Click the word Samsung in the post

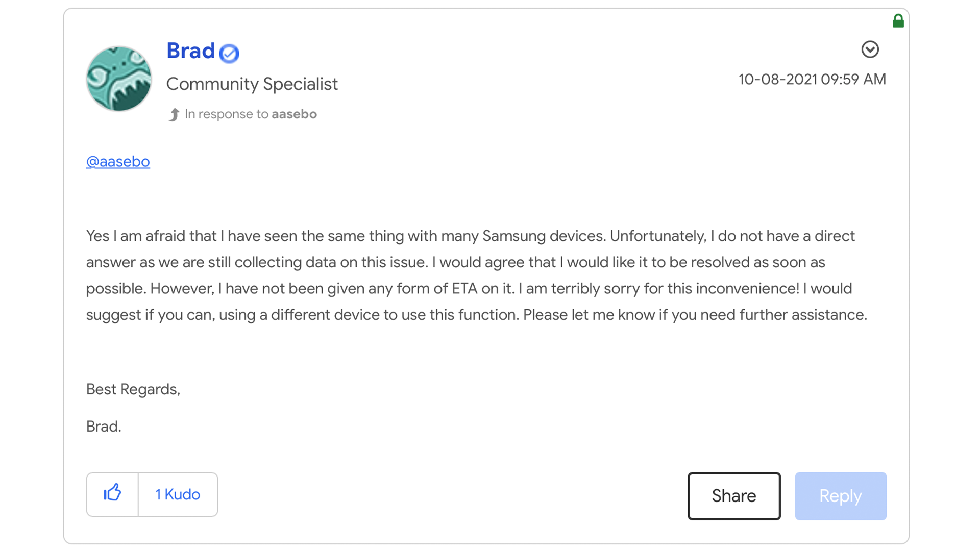[x=514, y=236]
